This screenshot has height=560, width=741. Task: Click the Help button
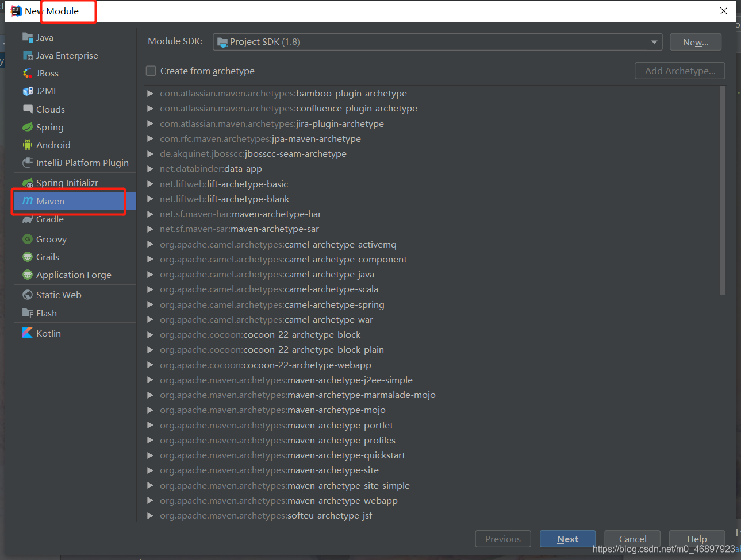[697, 539]
